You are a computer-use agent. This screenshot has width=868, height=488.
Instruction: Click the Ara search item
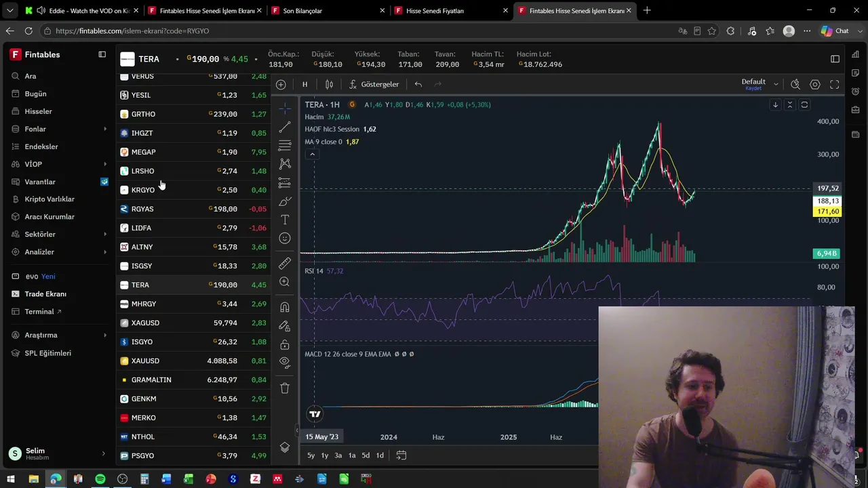31,76
